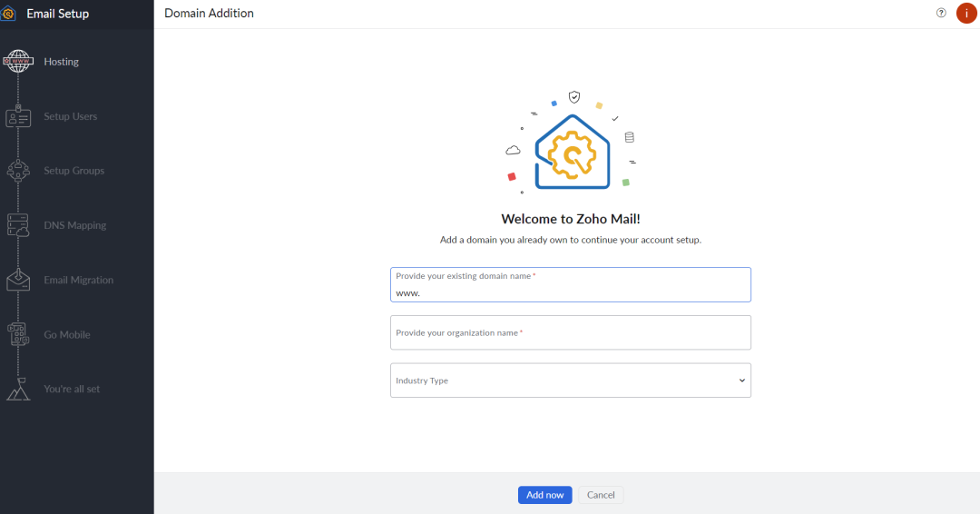Focus the existing domain name field
980x514 pixels.
point(571,285)
